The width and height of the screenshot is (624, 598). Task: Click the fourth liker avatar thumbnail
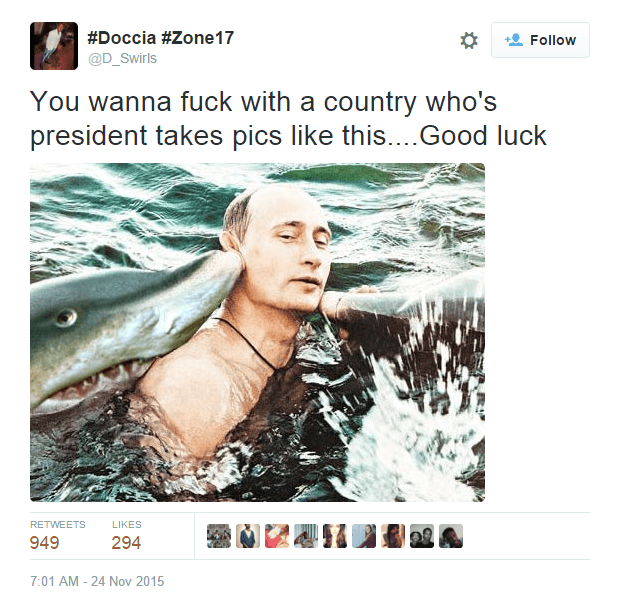[x=306, y=536]
